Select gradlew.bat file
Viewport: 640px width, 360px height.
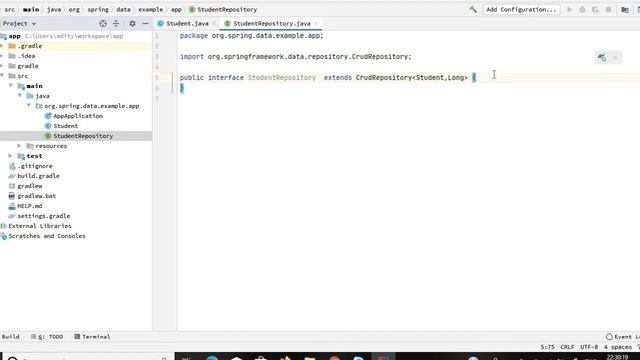click(x=37, y=196)
